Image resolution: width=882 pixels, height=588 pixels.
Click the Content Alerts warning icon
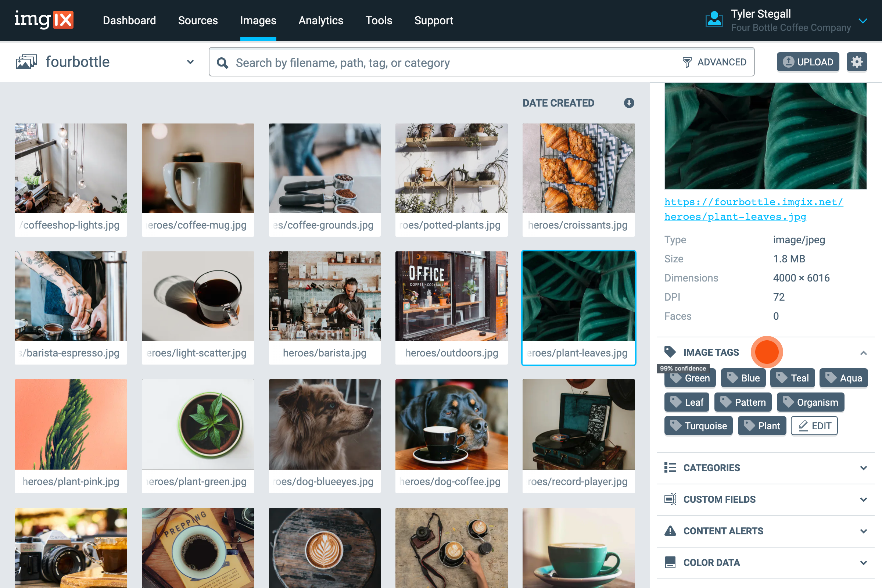pyautogui.click(x=670, y=531)
